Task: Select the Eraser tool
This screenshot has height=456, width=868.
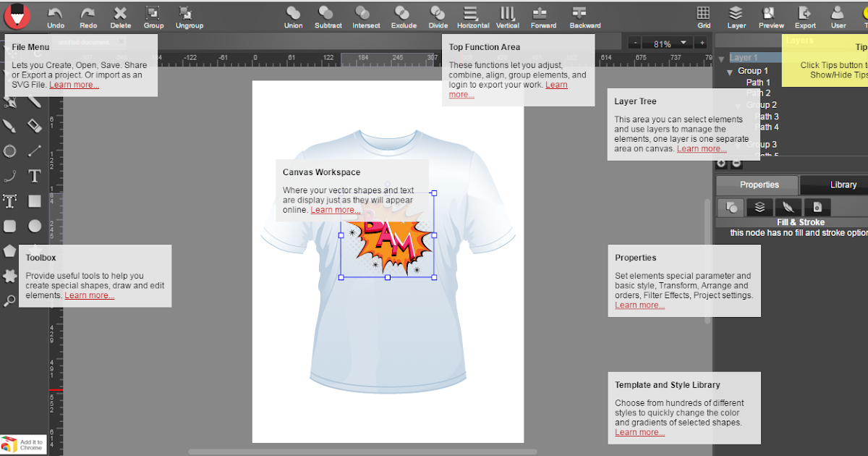Action: click(x=33, y=126)
